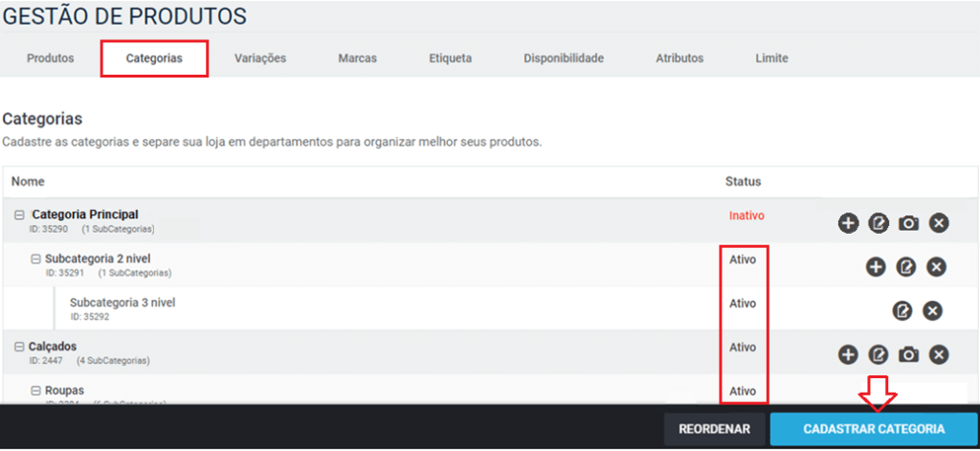Select the Calçados row name

tap(54, 347)
